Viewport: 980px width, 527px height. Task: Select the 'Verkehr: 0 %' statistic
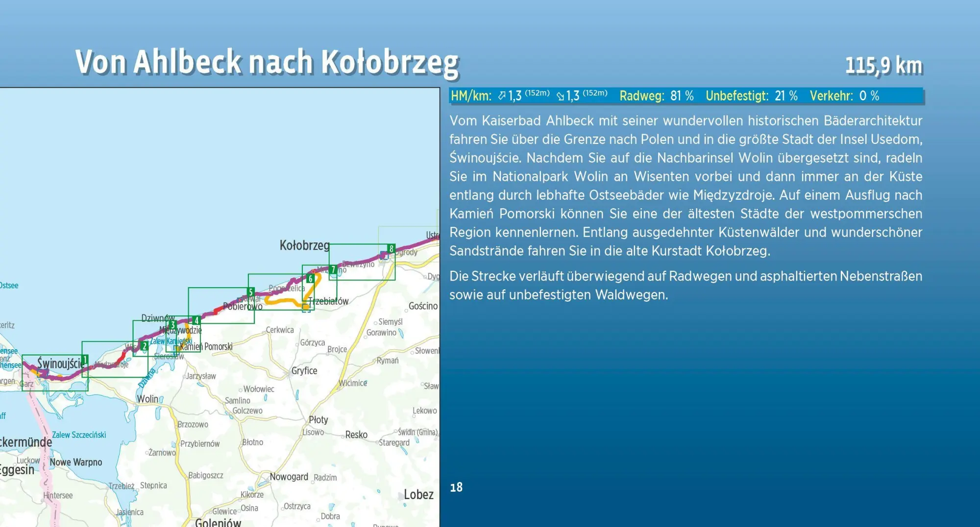click(844, 96)
